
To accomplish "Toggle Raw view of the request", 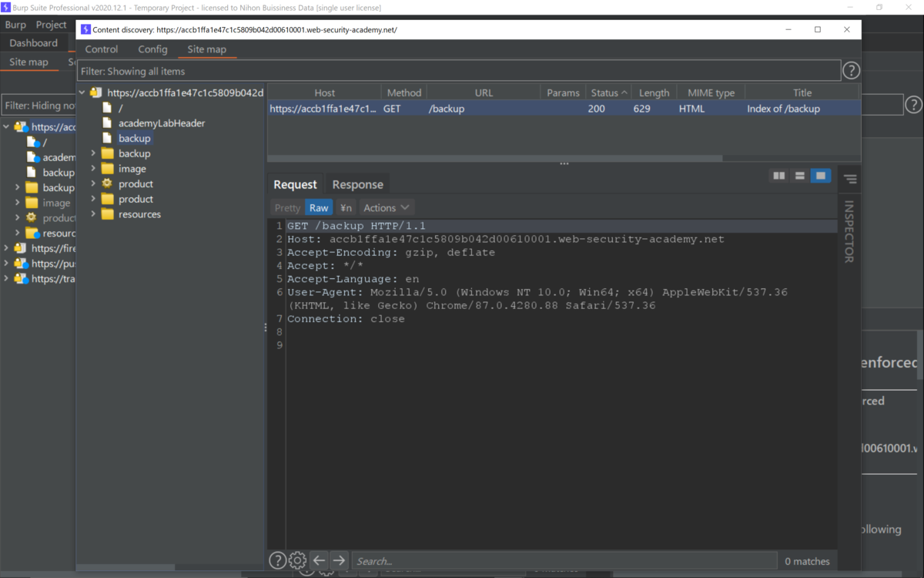I will 318,207.
